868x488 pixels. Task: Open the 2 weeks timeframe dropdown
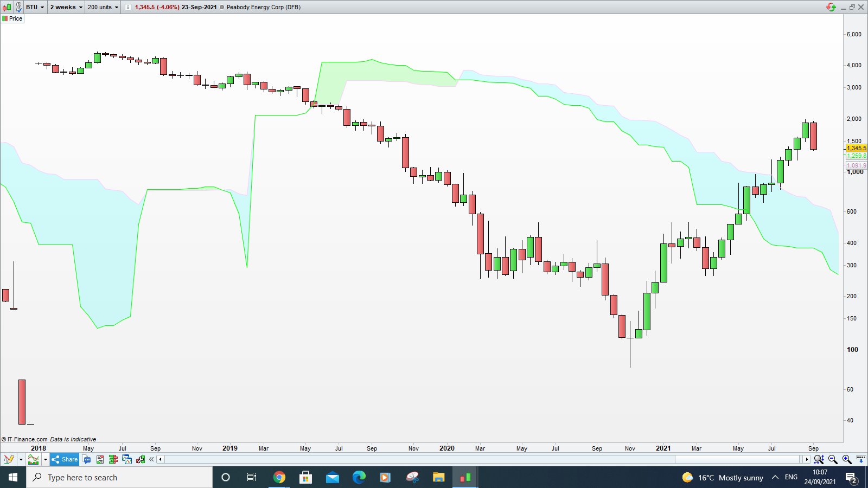point(66,7)
